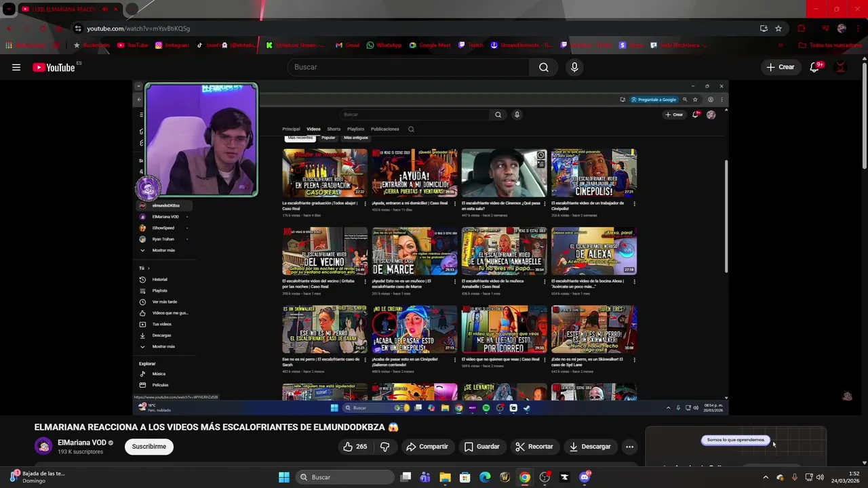Toggle the system tray microphone icon
The height and width of the screenshot is (488, 868).
click(x=794, y=477)
